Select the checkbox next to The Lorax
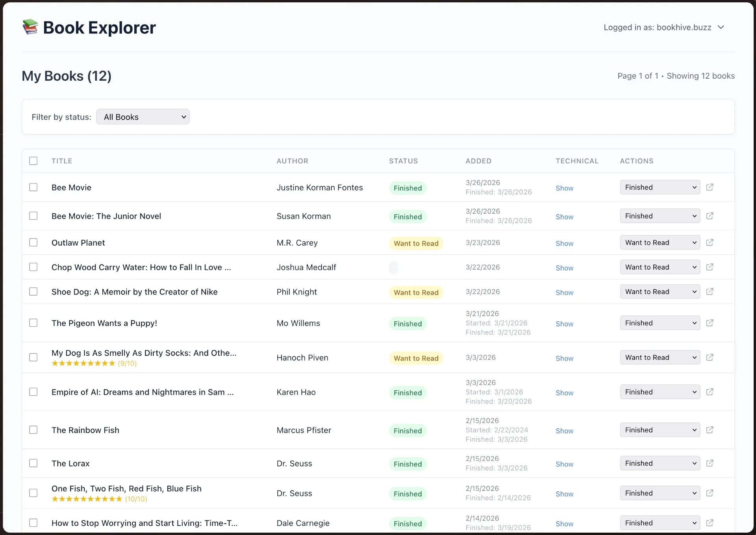756x535 pixels. pos(33,463)
